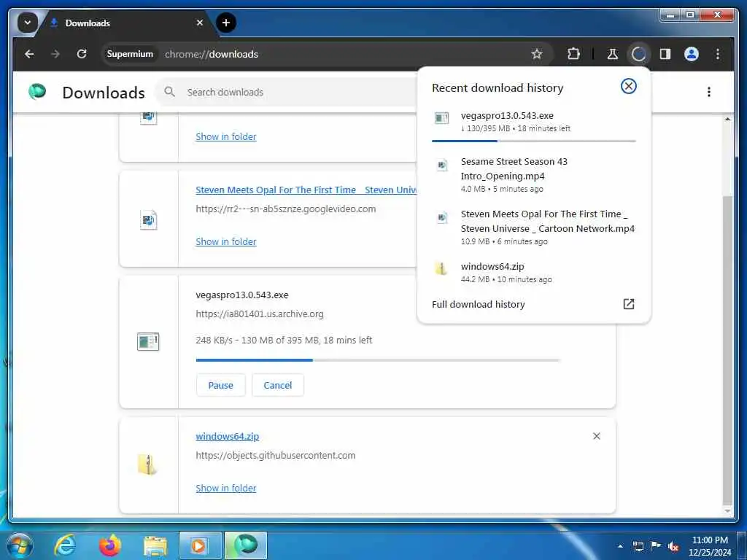Image resolution: width=747 pixels, height=560 pixels.
Task: Open the Chrome Labs flask icon
Action: click(612, 54)
